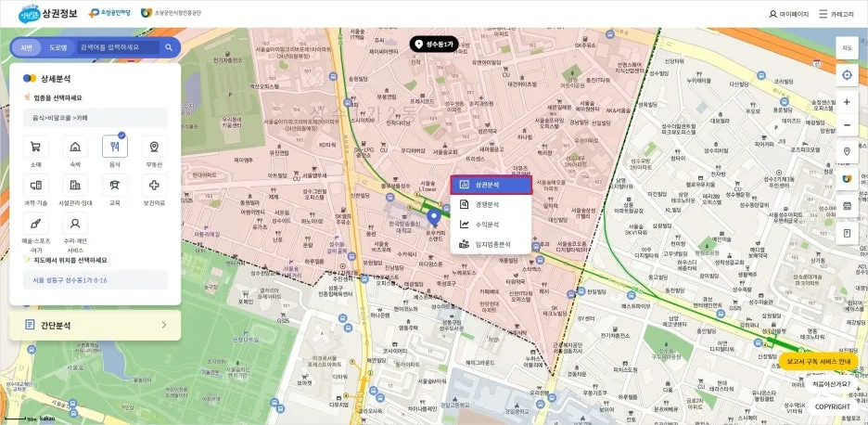868x425 pixels.
Task: Select the 수리·개인 서비스 category icon
Action: tap(75, 224)
